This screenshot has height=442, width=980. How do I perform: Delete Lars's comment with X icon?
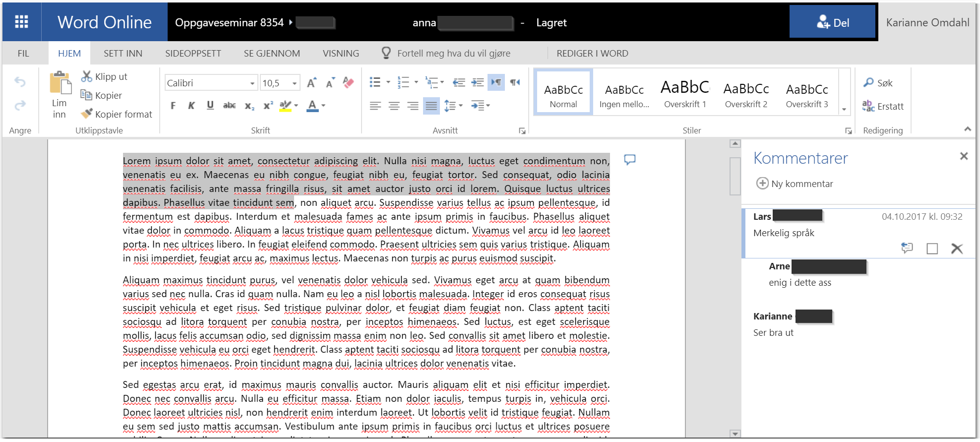click(x=957, y=249)
